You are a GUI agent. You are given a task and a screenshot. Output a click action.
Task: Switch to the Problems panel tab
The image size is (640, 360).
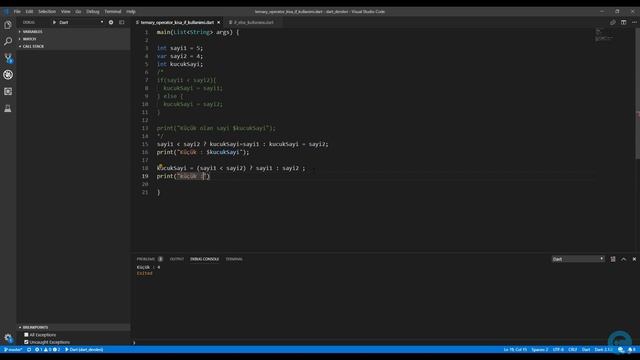pos(149,259)
